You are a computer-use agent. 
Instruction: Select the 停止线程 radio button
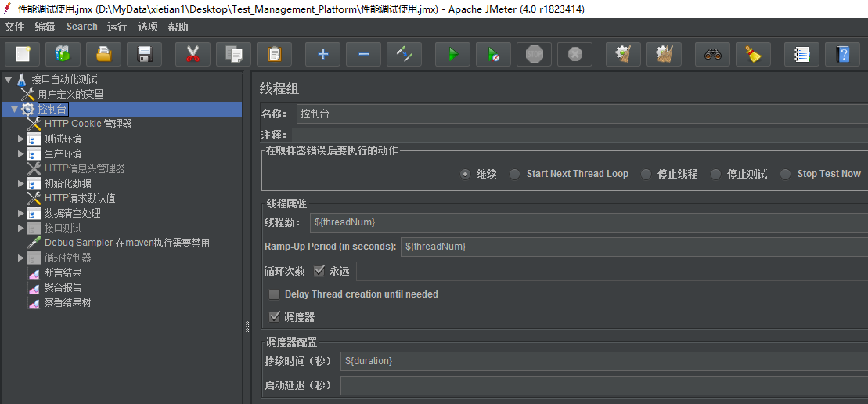coord(646,174)
